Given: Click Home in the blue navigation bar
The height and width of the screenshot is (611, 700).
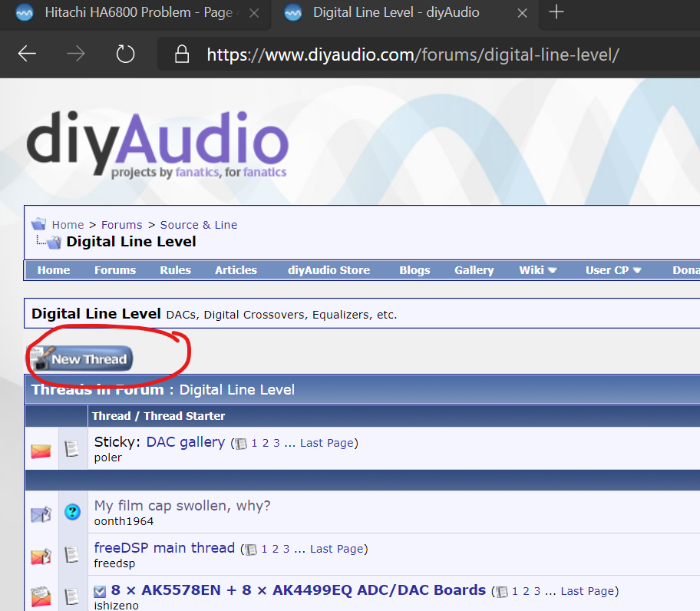Looking at the screenshot, I should click(54, 270).
